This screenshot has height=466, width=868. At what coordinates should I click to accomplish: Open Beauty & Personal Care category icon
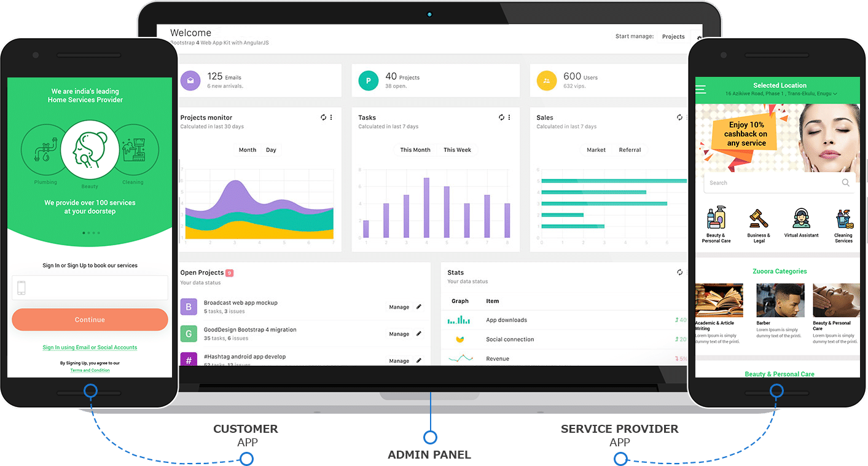[x=716, y=218]
